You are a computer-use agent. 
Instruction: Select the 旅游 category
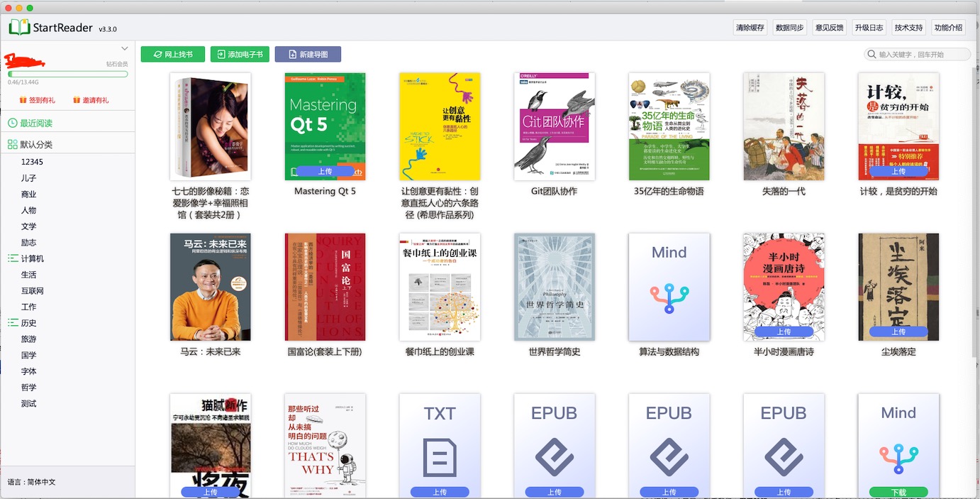coord(28,339)
